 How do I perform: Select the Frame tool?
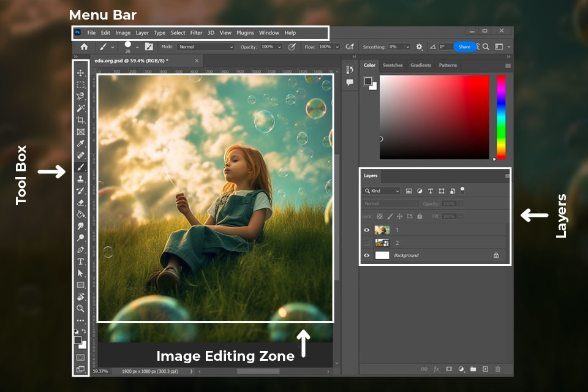80,132
